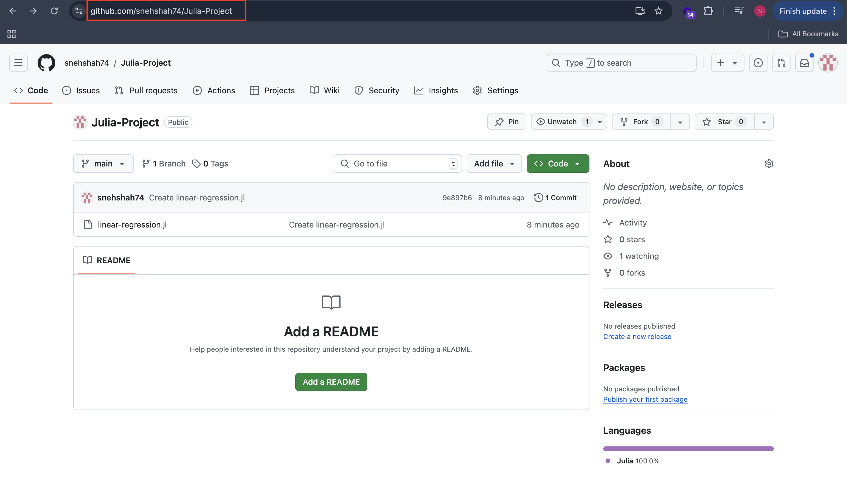This screenshot has height=504, width=847.
Task: Open the Issues icon in GitHub header
Action: point(758,62)
